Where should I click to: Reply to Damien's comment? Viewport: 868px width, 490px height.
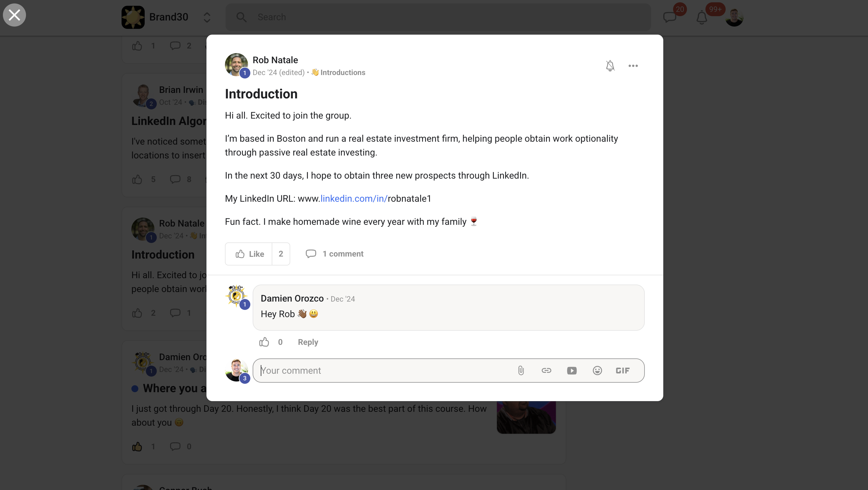[x=308, y=342]
